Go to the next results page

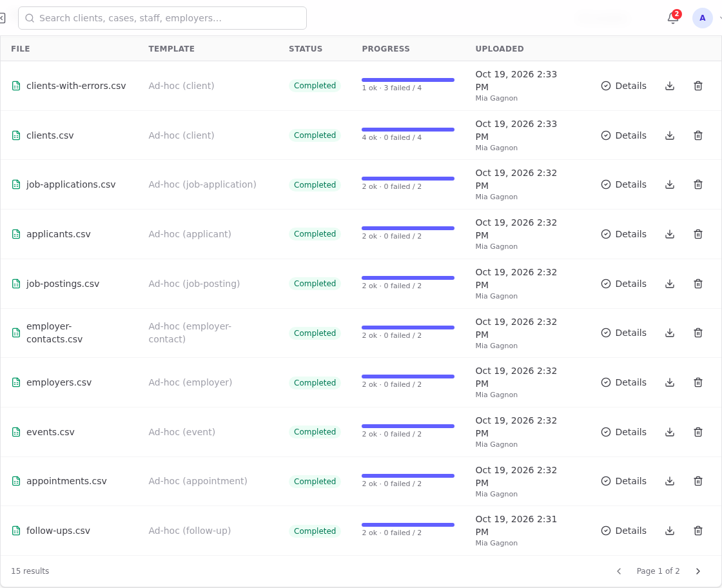tap(698, 571)
